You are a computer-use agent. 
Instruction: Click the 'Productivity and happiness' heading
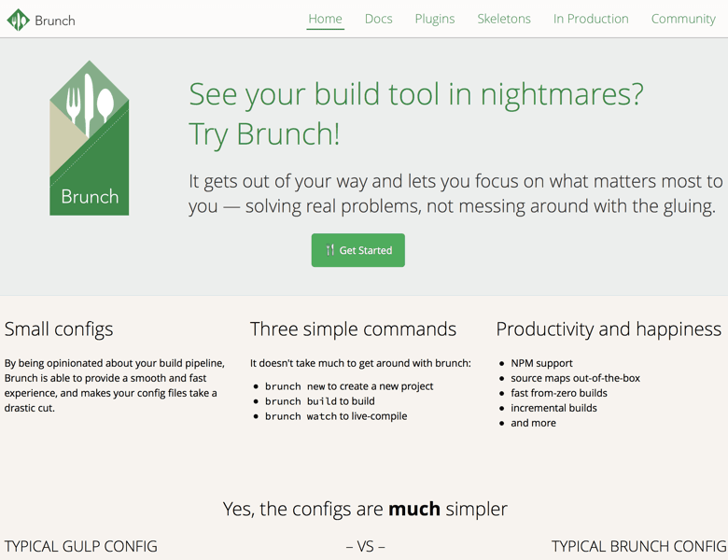click(x=609, y=329)
